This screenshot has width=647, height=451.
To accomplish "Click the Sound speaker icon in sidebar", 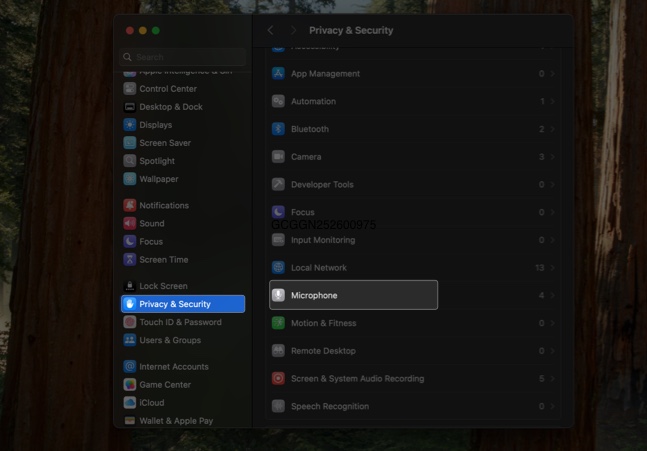I will [130, 223].
